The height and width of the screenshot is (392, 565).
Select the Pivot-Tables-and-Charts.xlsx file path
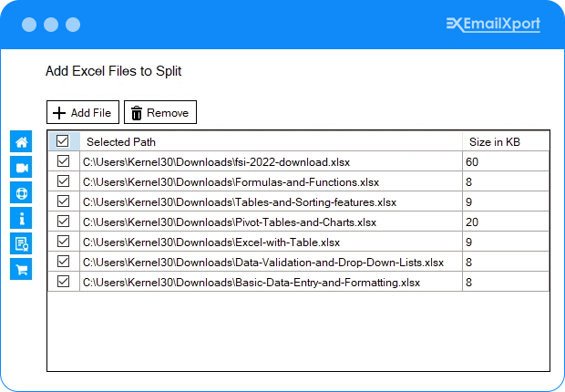(230, 222)
